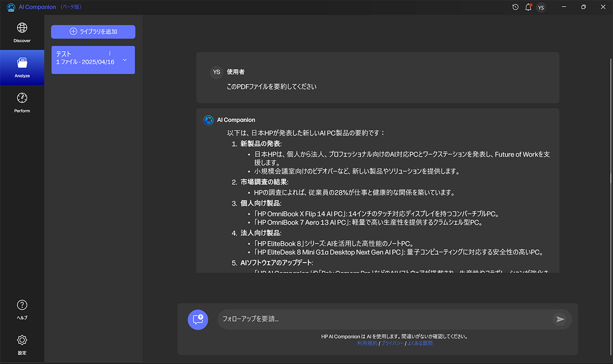Open the よくある質問 link
The image size is (613, 364).
click(420, 344)
